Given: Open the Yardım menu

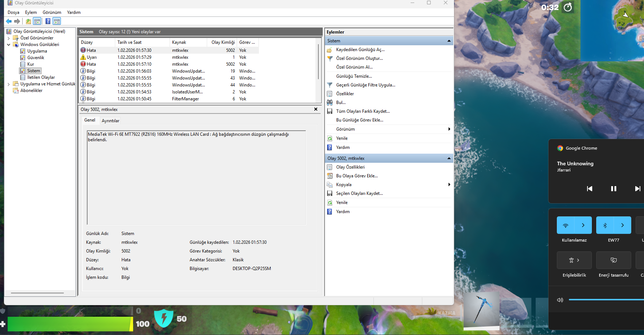Looking at the screenshot, I should coord(74,12).
